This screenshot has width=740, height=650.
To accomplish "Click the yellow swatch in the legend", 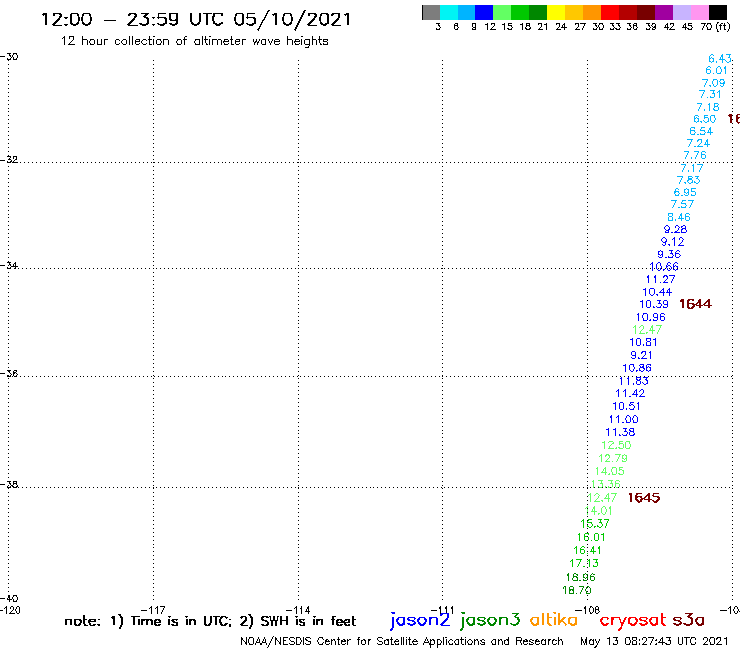I will point(556,12).
